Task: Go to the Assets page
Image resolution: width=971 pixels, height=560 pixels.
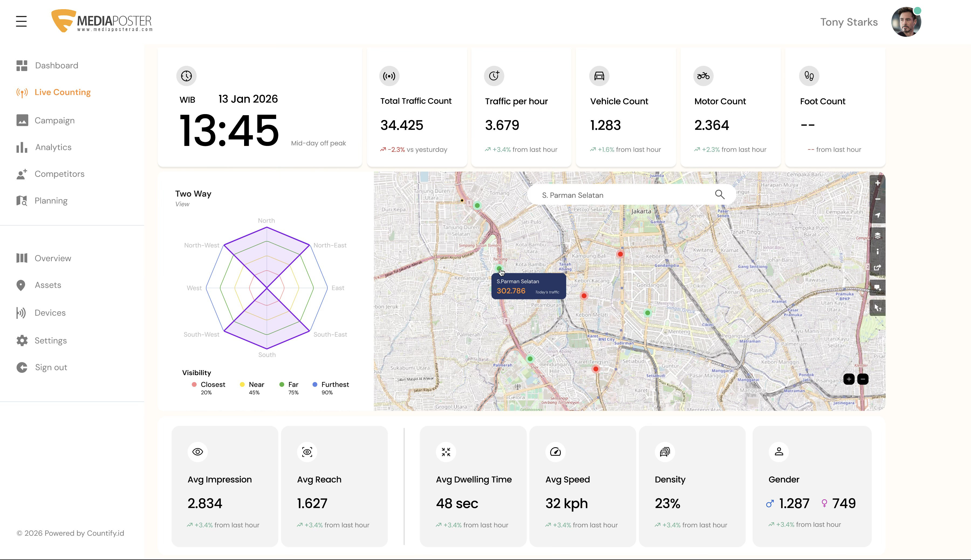Action: (x=48, y=285)
